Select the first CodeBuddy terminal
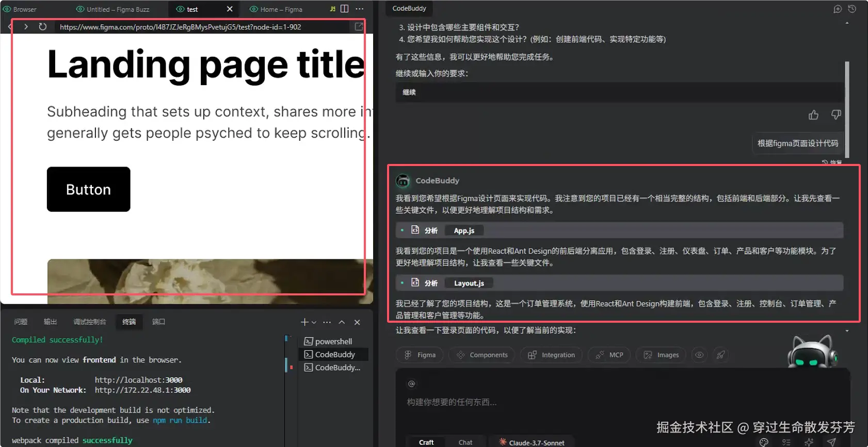868x447 pixels. point(334,354)
